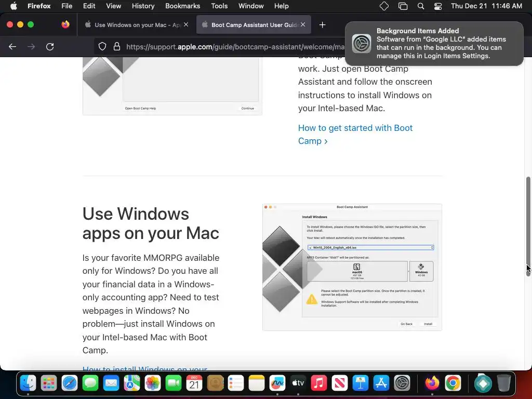Launch Safari from the Dock
Screen dimensions: 532x399
tap(70, 383)
